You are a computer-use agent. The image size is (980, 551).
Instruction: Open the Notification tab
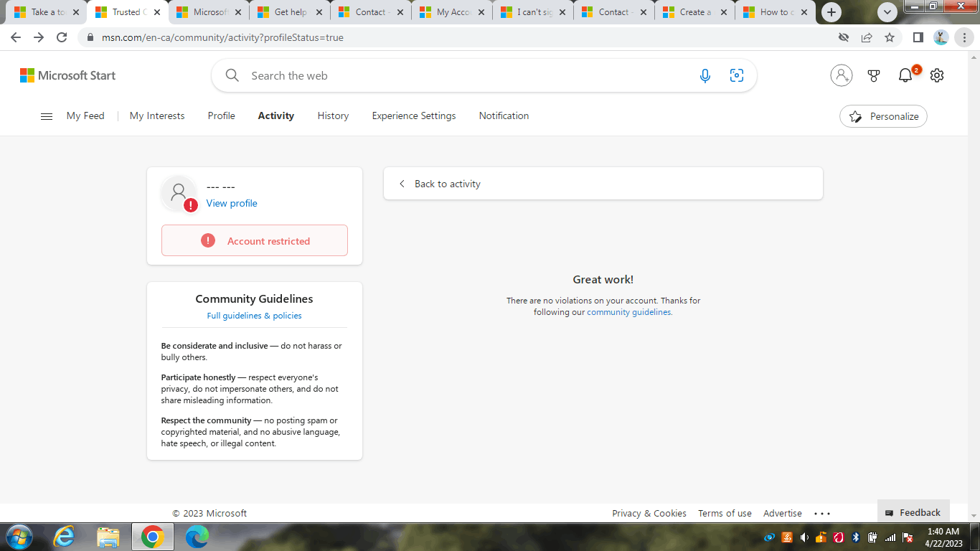click(504, 116)
